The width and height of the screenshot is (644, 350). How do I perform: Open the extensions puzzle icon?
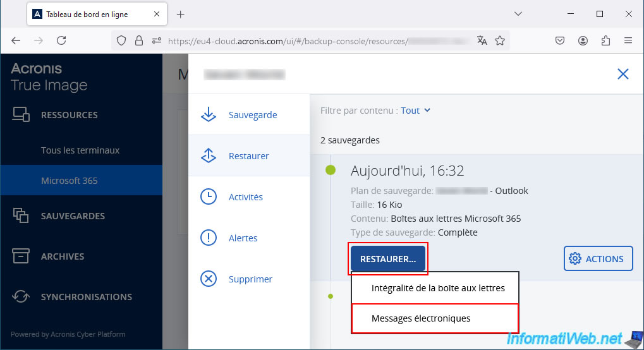605,40
